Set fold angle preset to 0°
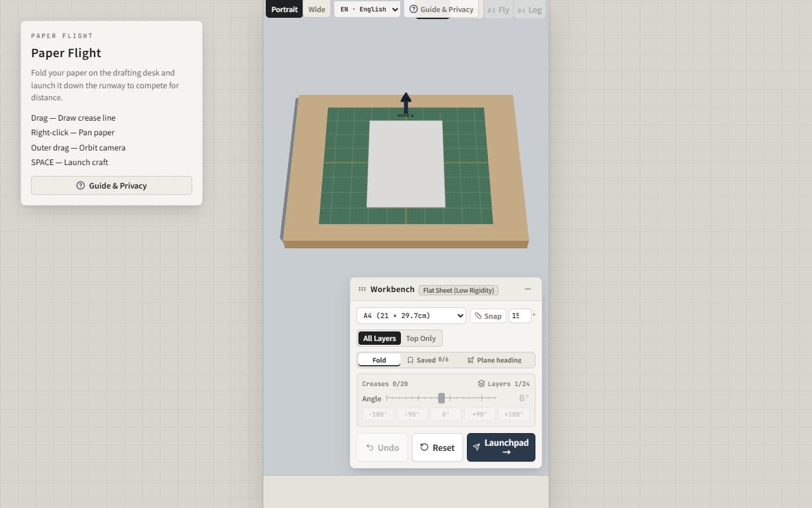Screen dimensions: 812x508 click(x=446, y=414)
